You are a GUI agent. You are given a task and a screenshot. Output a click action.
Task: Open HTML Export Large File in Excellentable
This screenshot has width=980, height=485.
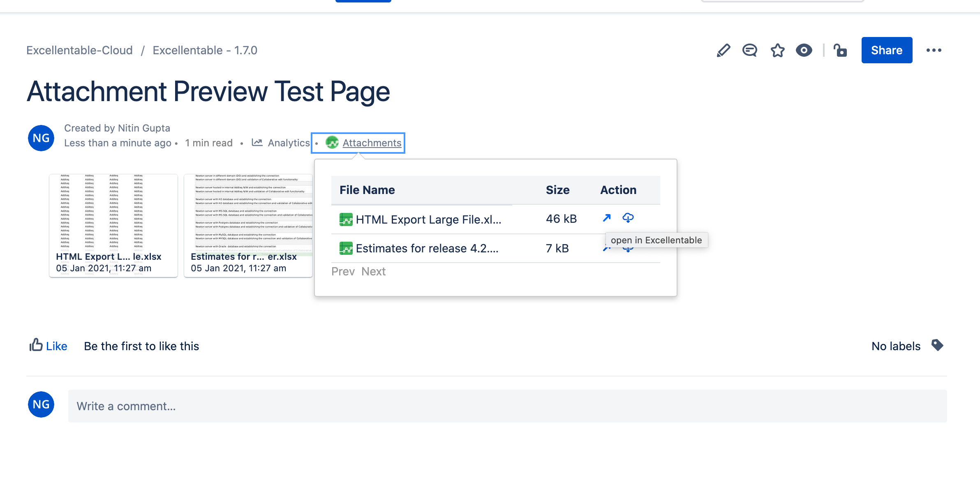pyautogui.click(x=607, y=218)
